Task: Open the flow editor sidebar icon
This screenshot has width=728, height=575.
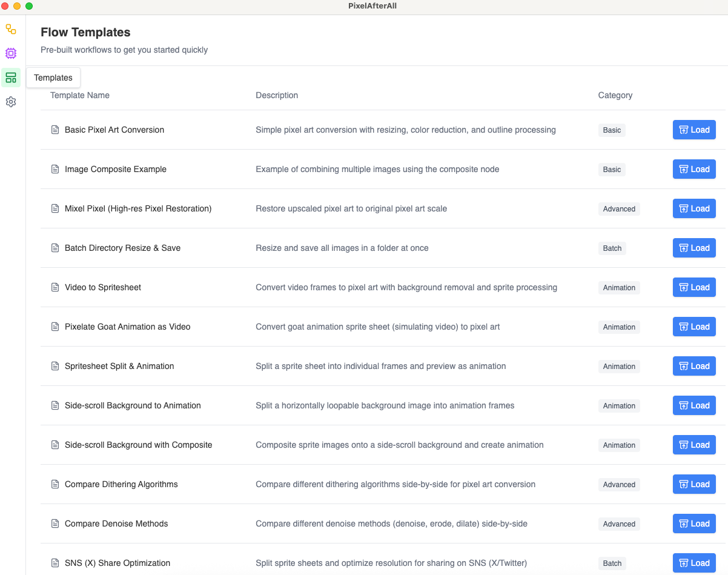Action: click(x=11, y=29)
